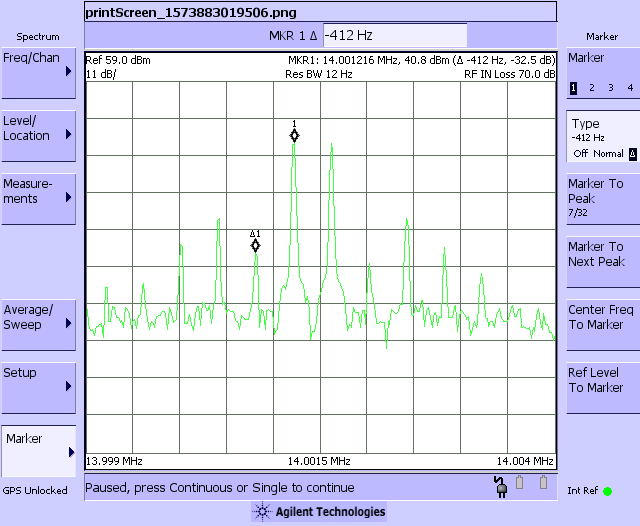Click delta marker diamond on the trace
Screen dimensions: 640x526
255,246
